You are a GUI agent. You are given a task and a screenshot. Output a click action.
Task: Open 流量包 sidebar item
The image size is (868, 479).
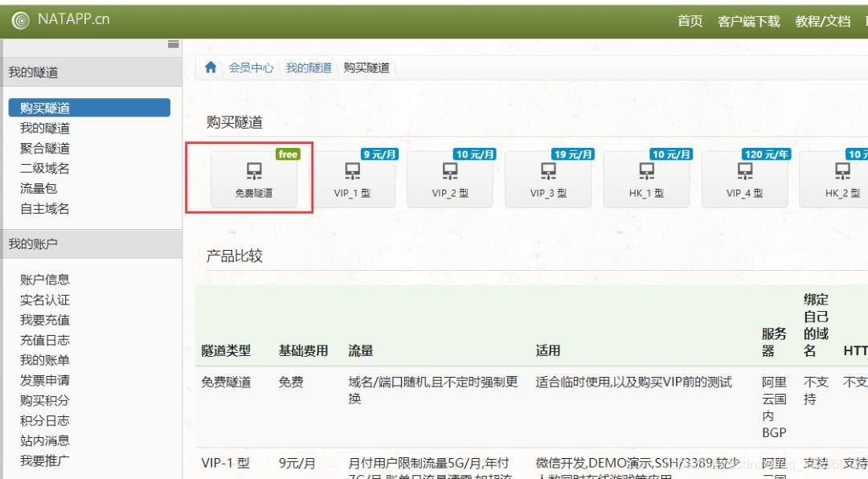[39, 188]
